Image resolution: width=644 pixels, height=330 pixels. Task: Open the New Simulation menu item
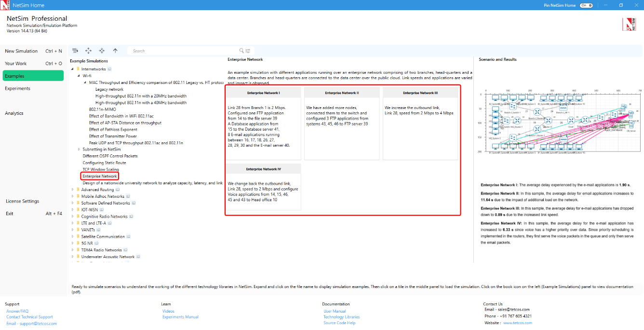pyautogui.click(x=21, y=51)
